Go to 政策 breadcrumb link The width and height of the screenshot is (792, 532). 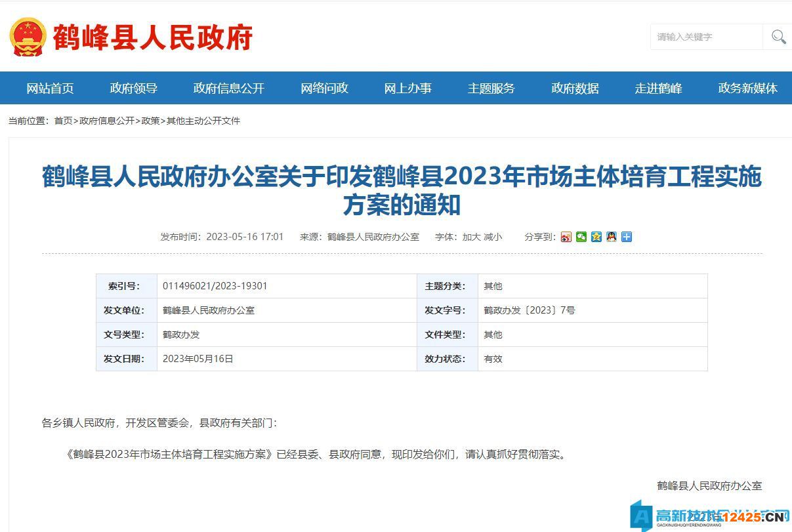tap(150, 121)
